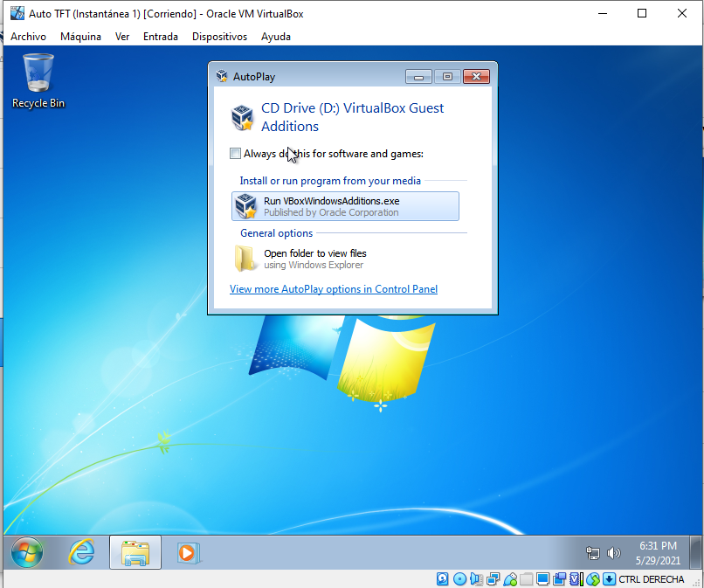704x588 pixels.
Task: Click the optical disc icon in the VirtualBox status bar
Action: (x=459, y=578)
